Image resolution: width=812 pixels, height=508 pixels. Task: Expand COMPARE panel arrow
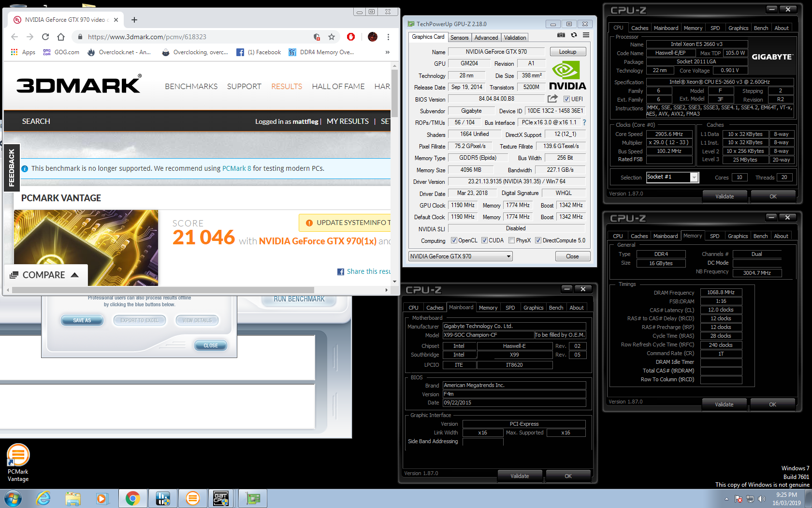point(74,275)
